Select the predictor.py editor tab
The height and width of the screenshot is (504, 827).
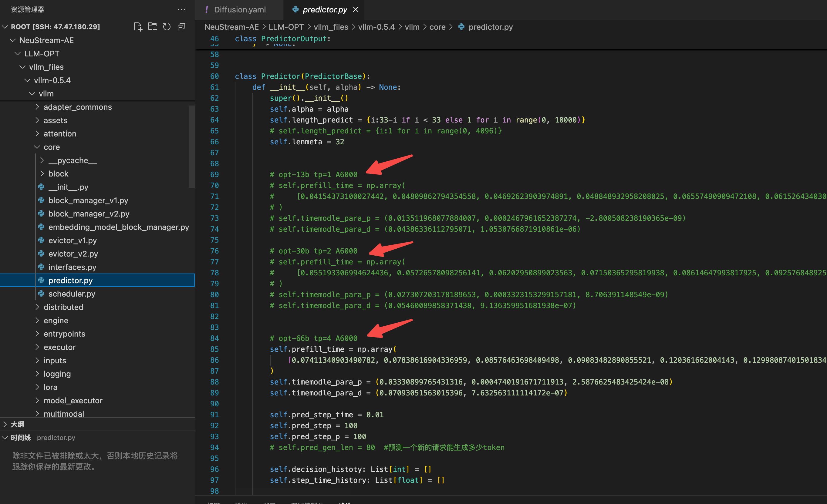pyautogui.click(x=325, y=10)
